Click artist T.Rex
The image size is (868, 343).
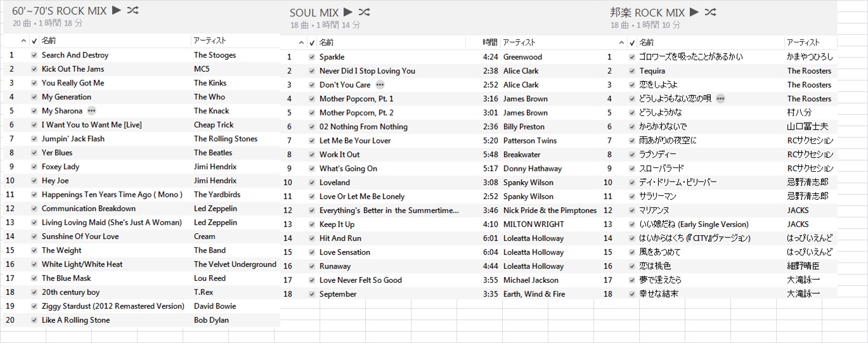coord(204,292)
